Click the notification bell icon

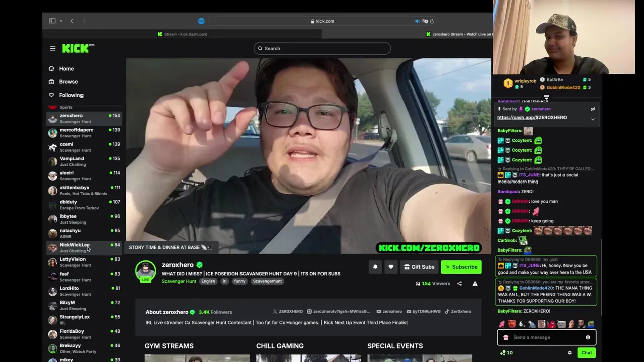coord(375,267)
